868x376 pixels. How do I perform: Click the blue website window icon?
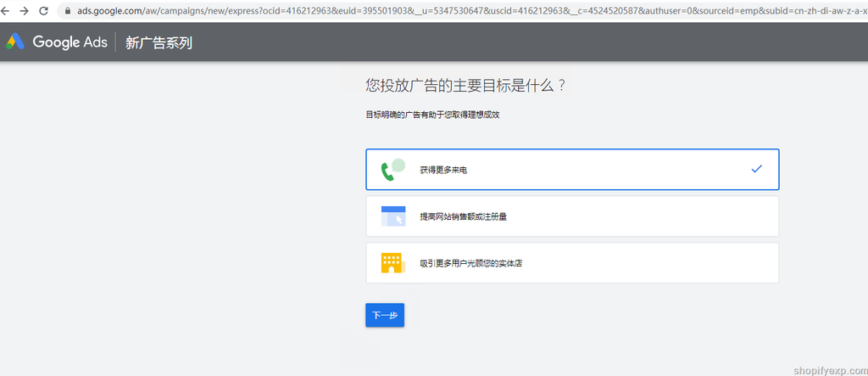coord(393,216)
